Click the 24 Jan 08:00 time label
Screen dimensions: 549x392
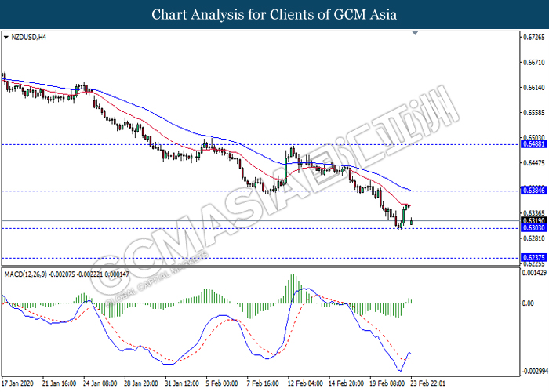102,384
